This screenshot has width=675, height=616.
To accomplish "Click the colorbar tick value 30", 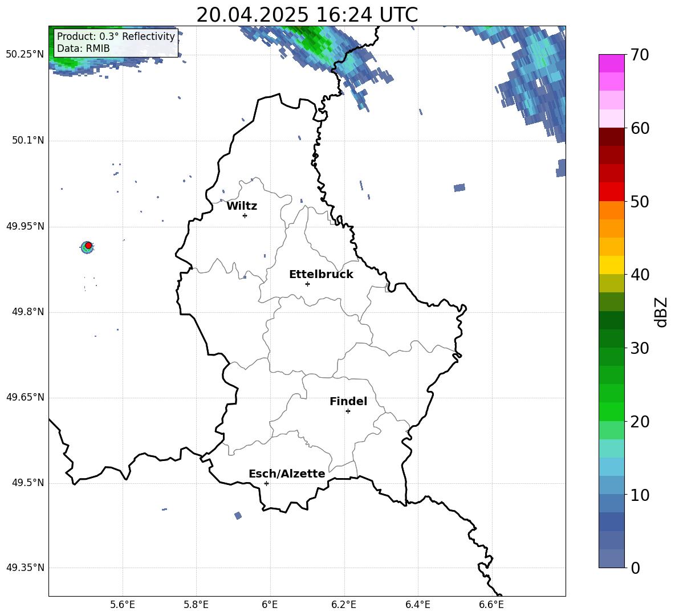I will (640, 348).
